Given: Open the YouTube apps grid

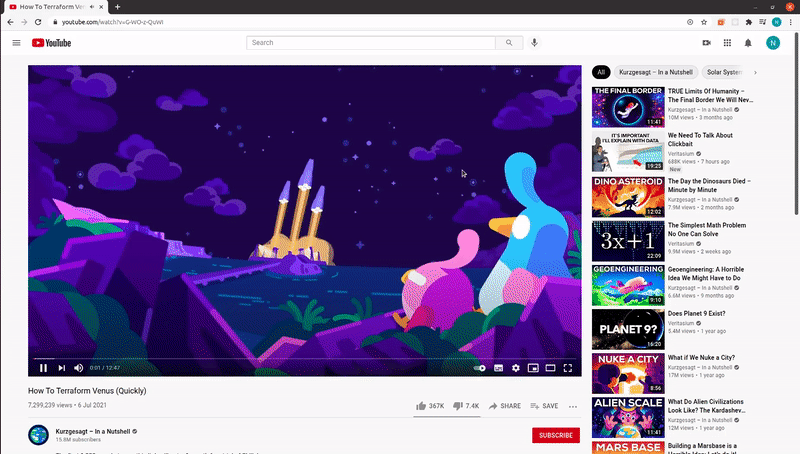Looking at the screenshot, I should [x=727, y=43].
